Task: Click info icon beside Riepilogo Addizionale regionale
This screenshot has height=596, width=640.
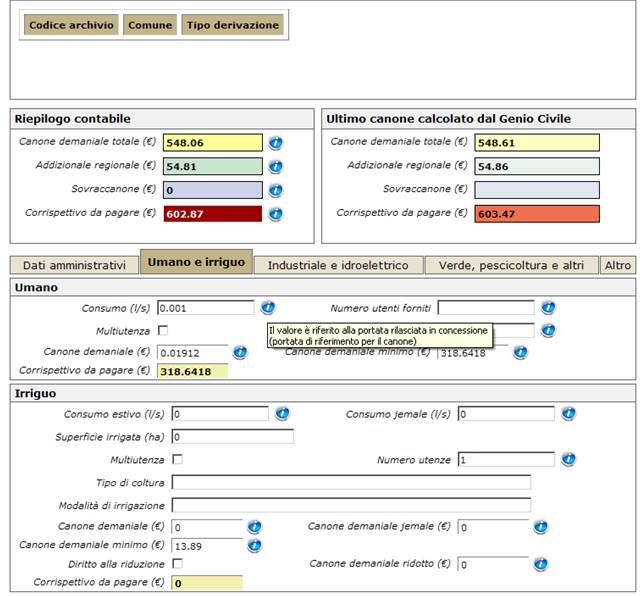Action: (x=276, y=167)
